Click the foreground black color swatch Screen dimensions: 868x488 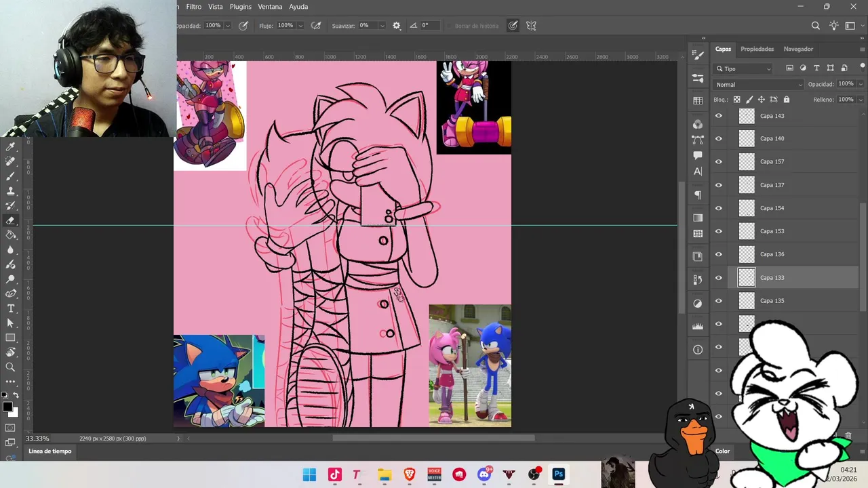click(7, 407)
